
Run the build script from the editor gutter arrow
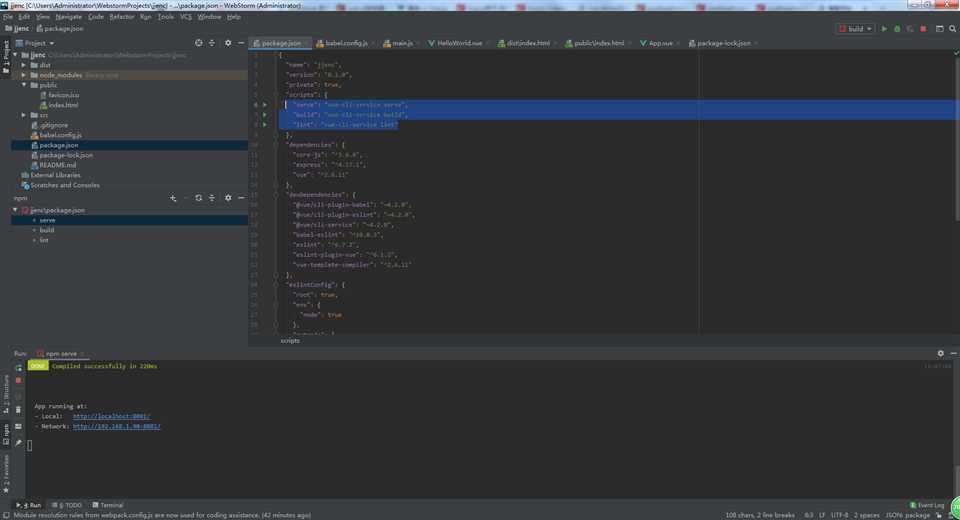tap(264, 115)
